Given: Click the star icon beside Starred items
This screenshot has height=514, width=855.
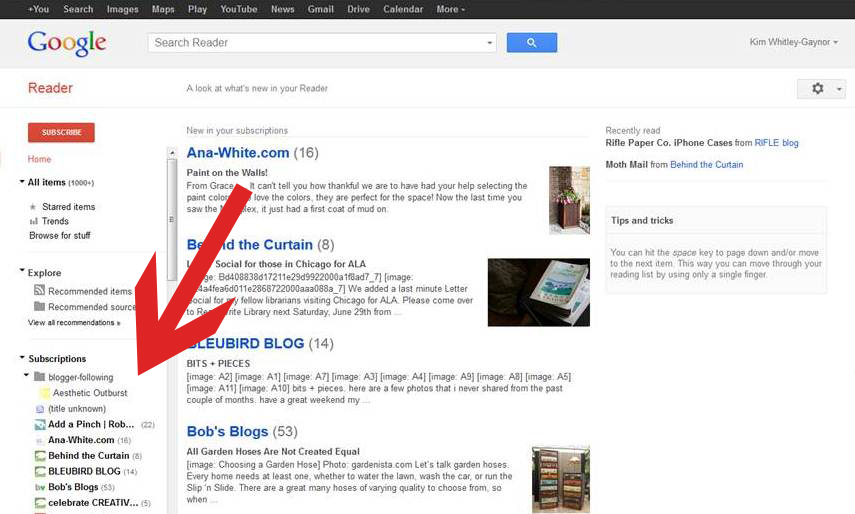Looking at the screenshot, I should point(33,207).
